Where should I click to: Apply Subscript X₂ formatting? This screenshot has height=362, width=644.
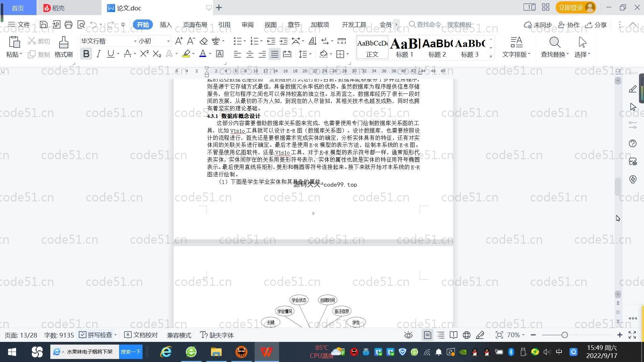(157, 54)
